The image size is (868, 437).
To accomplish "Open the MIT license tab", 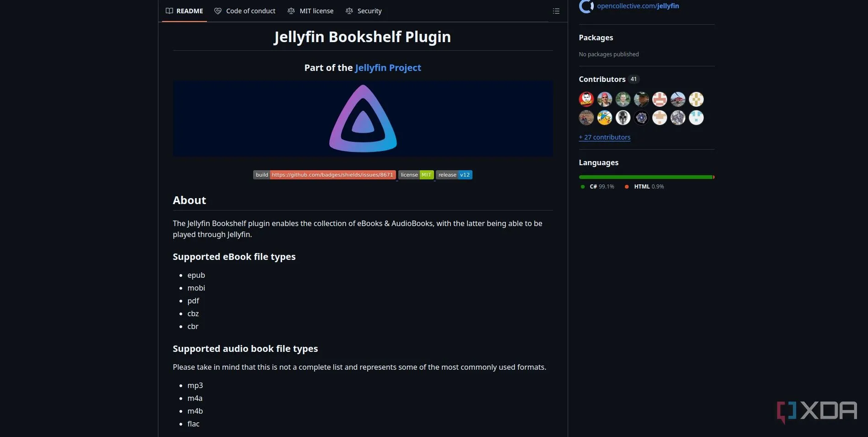I will (310, 11).
